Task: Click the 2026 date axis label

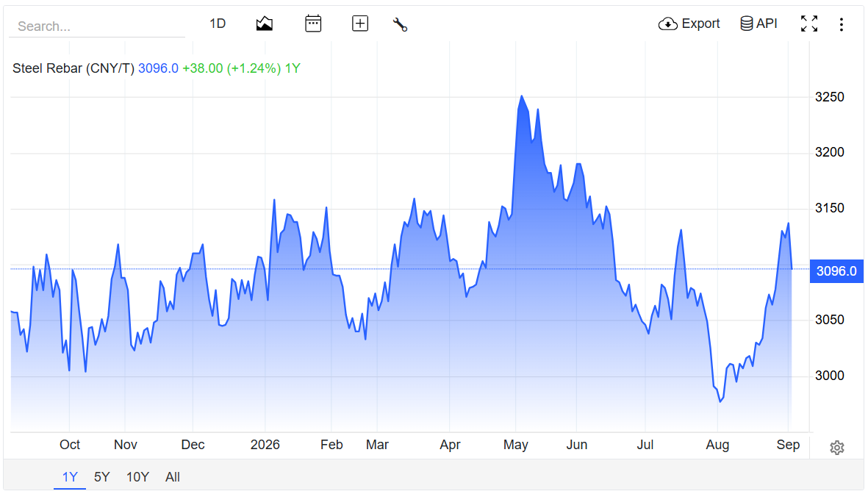Action: (265, 445)
